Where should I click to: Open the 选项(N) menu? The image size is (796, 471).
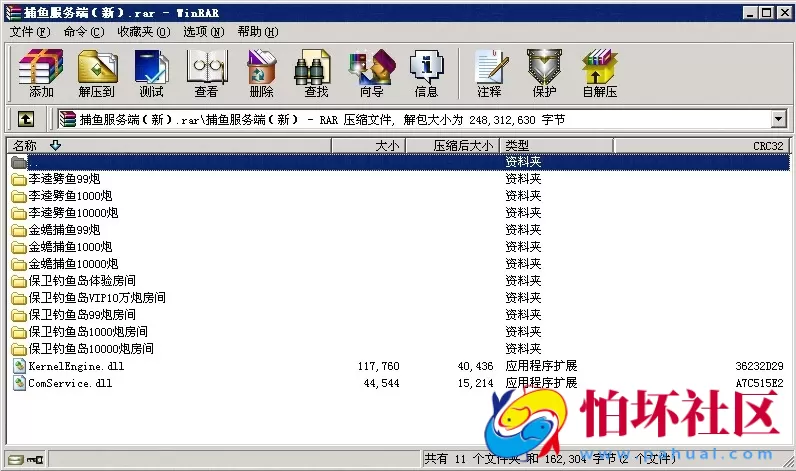pos(204,32)
